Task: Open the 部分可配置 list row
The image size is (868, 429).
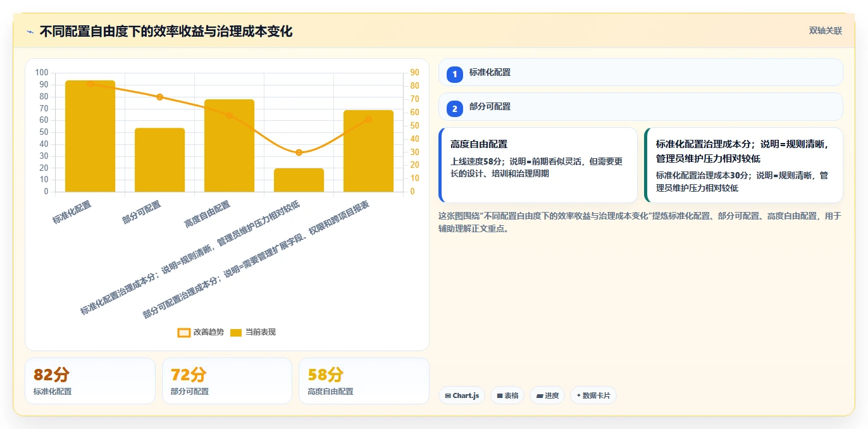Action: [x=640, y=106]
